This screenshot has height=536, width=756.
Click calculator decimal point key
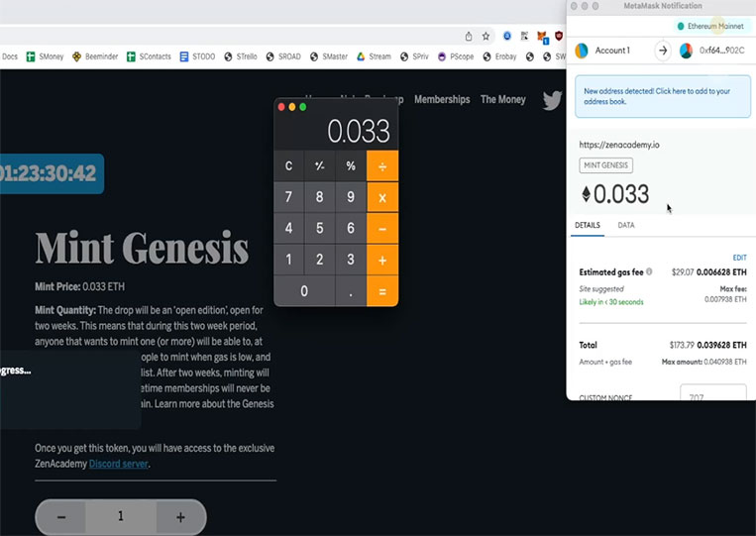click(351, 291)
